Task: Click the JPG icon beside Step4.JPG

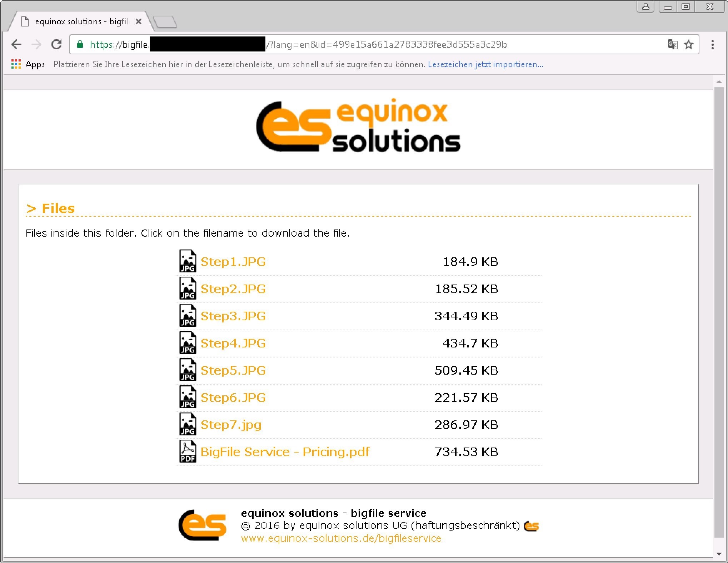Action: coord(188,342)
